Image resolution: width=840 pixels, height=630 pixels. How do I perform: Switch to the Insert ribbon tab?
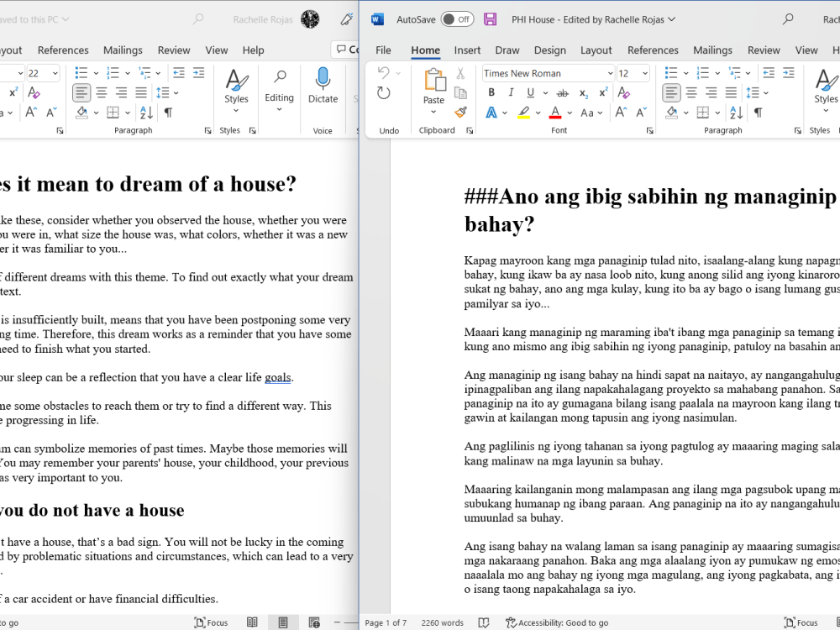click(467, 50)
